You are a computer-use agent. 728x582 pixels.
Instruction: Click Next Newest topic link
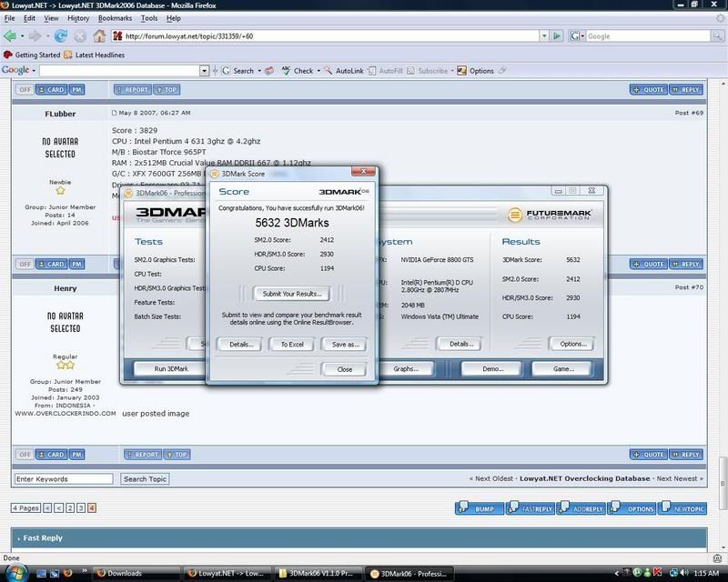[x=677, y=478]
